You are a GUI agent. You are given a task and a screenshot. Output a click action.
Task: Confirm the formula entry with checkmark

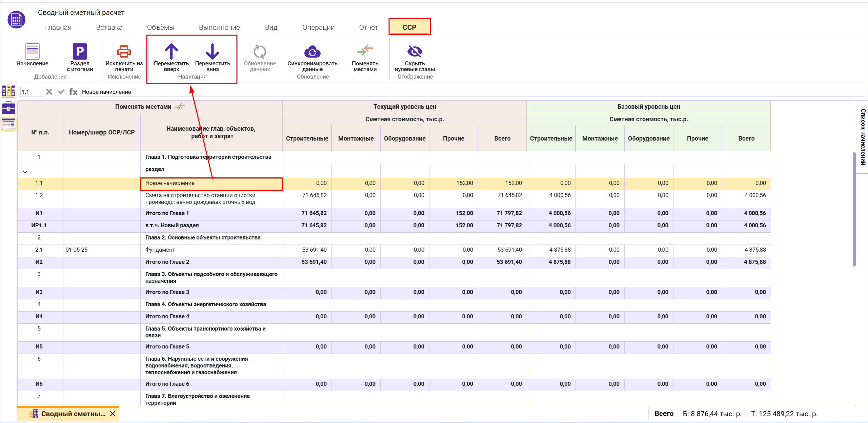pyautogui.click(x=61, y=92)
